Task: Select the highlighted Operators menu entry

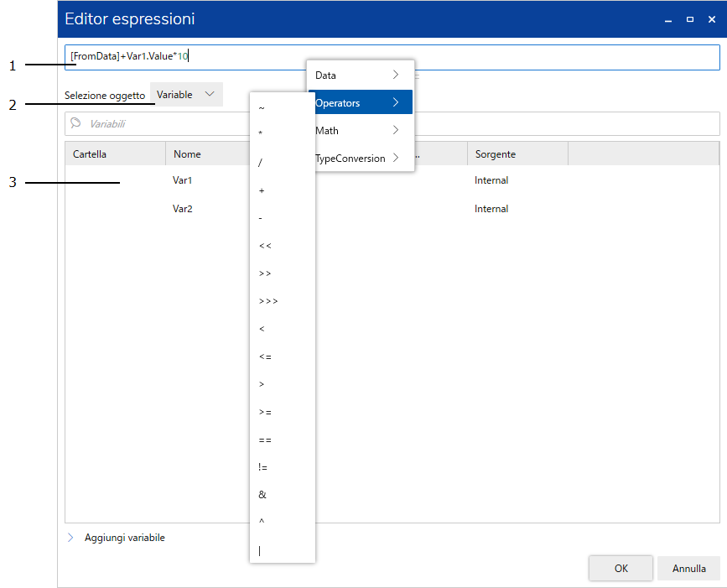Action: 361,103
